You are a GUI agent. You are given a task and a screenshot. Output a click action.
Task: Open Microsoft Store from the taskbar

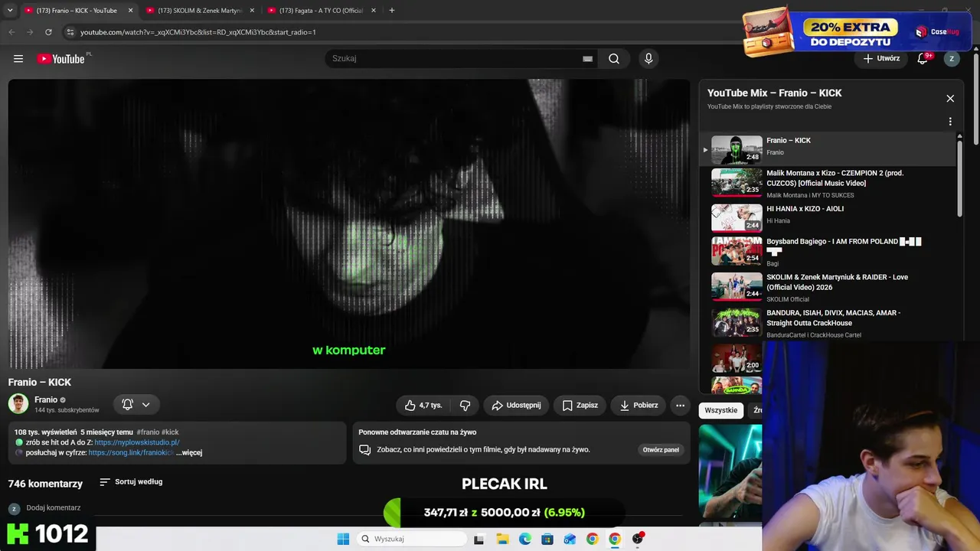547,539
